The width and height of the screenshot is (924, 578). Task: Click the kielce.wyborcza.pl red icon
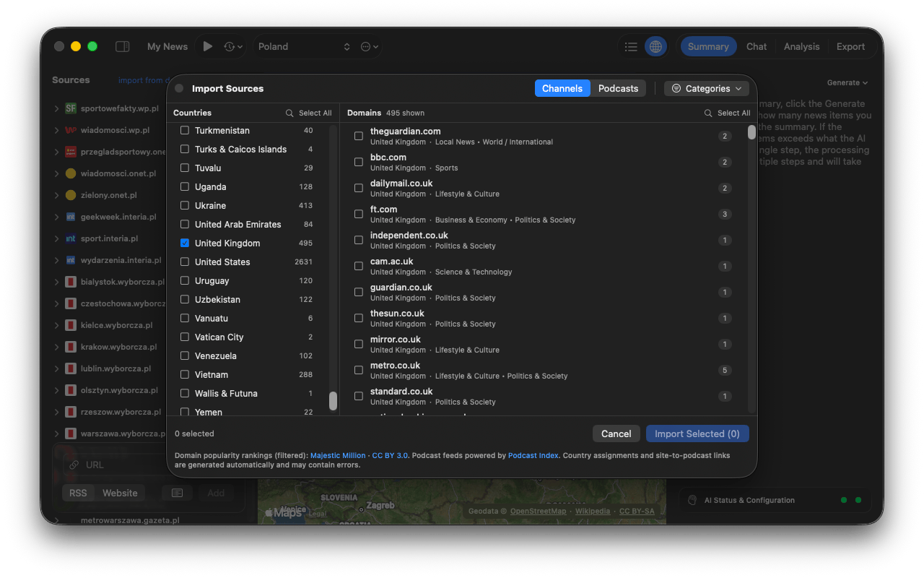[71, 325]
